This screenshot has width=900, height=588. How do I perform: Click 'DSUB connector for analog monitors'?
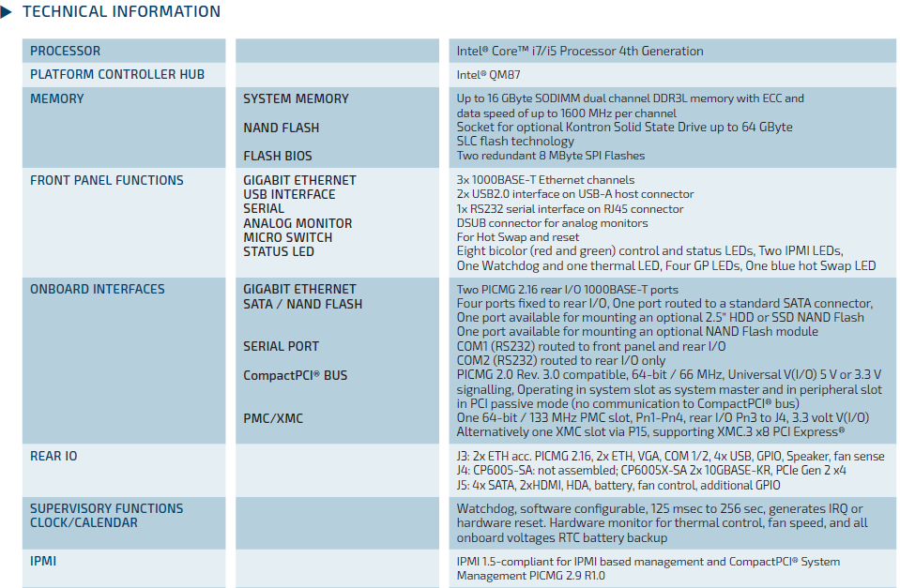[x=552, y=223]
